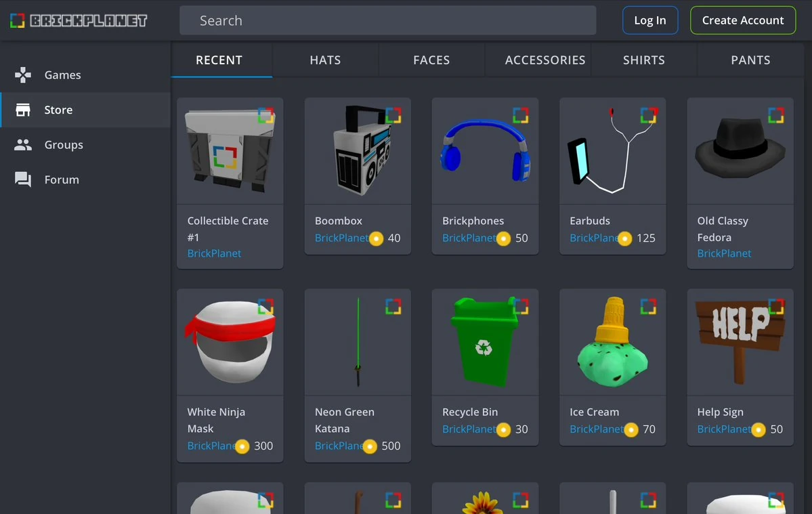Click the Log In button
The image size is (812, 514).
[650, 20]
